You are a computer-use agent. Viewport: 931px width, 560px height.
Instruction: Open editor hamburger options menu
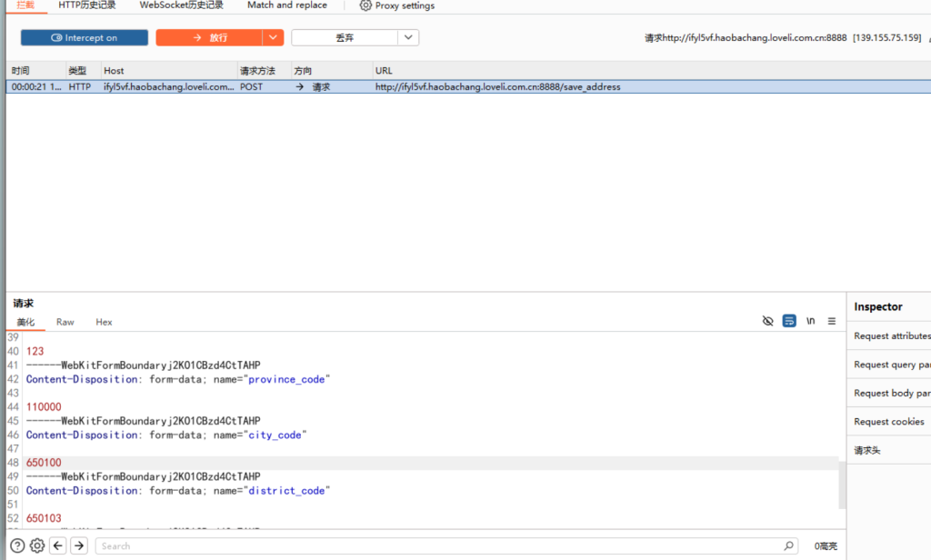pyautogui.click(x=831, y=321)
